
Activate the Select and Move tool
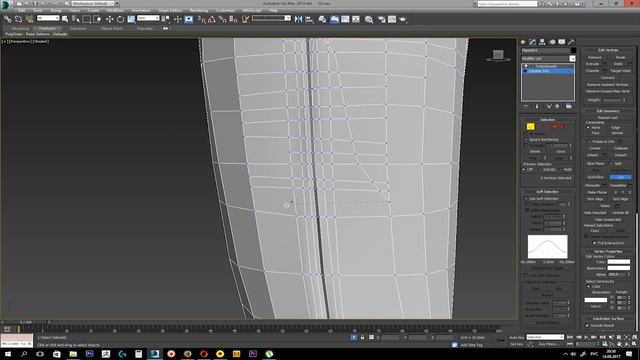109,19
